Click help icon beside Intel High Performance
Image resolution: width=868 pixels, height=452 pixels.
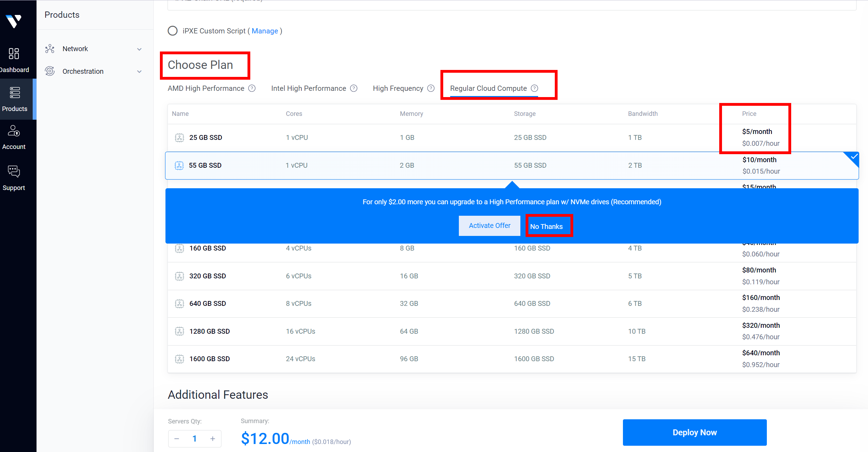354,88
